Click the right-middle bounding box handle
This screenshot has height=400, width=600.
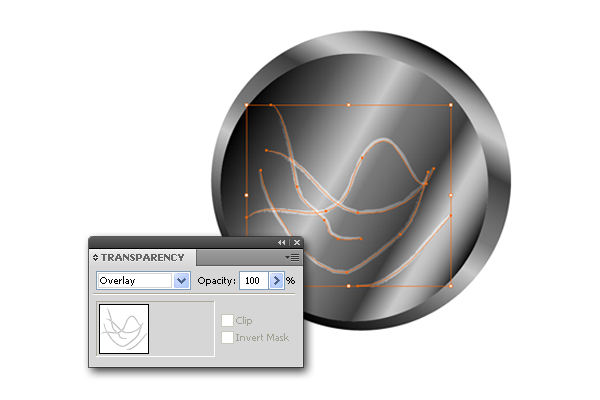pyautogui.click(x=451, y=195)
